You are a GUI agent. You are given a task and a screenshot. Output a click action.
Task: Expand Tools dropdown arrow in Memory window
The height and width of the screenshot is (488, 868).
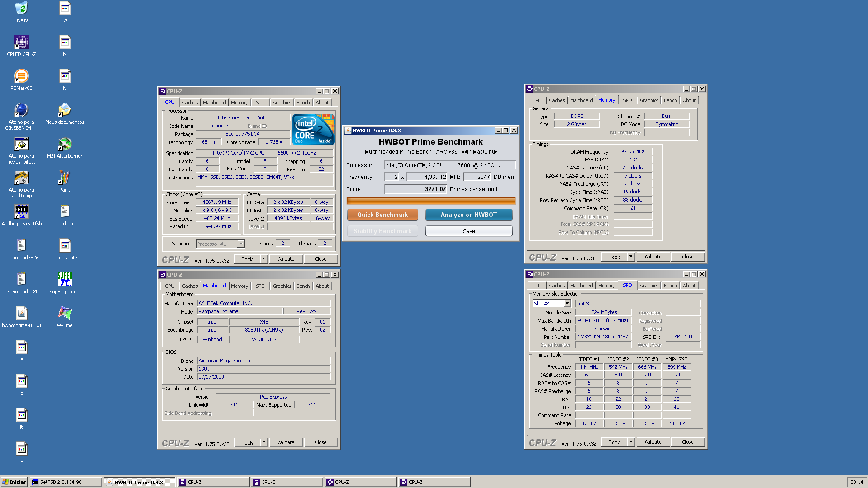631,257
